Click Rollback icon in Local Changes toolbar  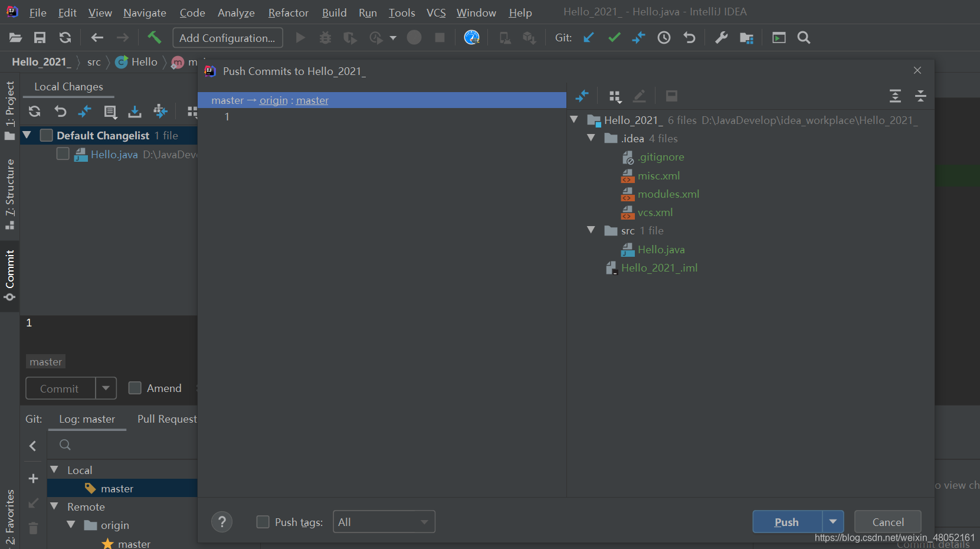pos(60,111)
